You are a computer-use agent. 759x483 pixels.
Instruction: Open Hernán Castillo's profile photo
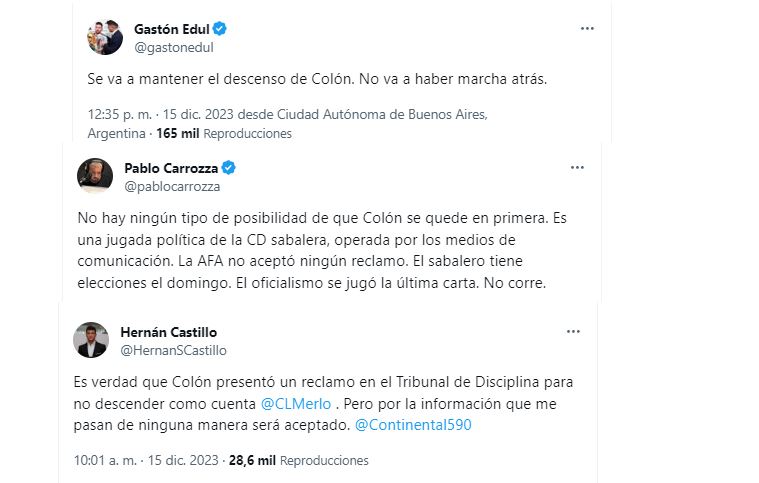point(91,340)
